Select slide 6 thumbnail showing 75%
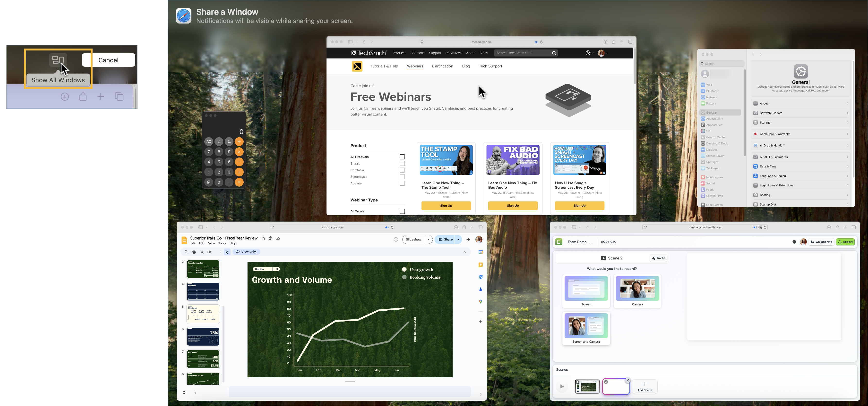868x406 pixels. coord(203,337)
